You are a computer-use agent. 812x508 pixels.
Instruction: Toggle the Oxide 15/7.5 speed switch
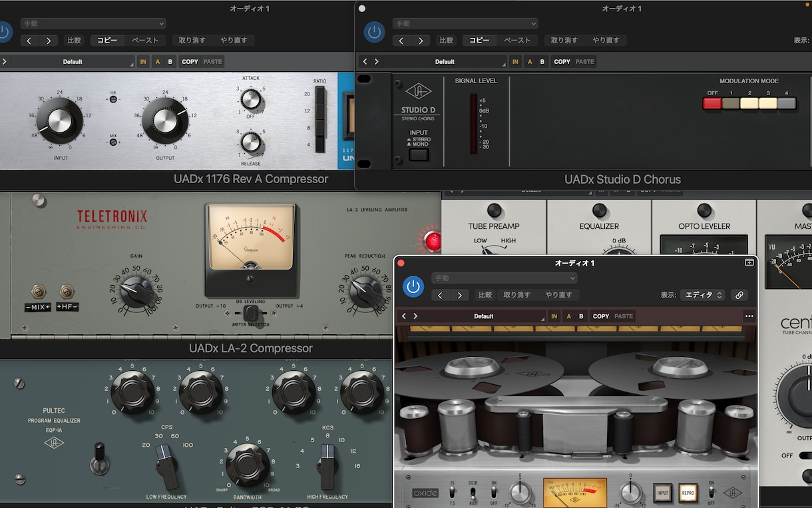pyautogui.click(x=452, y=493)
